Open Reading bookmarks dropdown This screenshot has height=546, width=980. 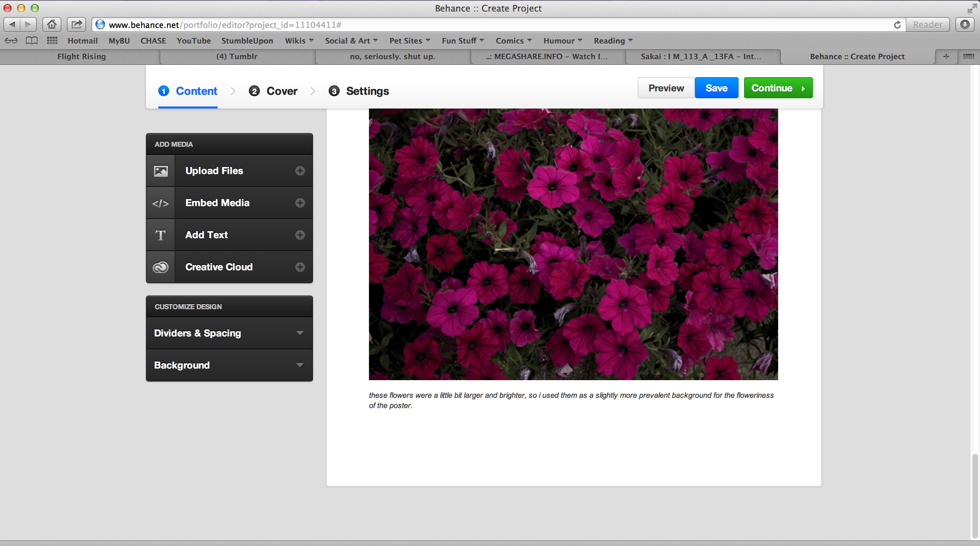pyautogui.click(x=613, y=41)
